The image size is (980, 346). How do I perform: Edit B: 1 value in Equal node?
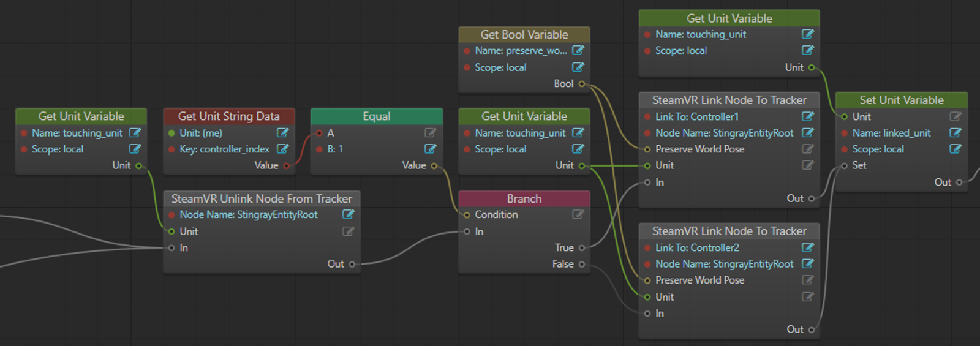click(431, 149)
